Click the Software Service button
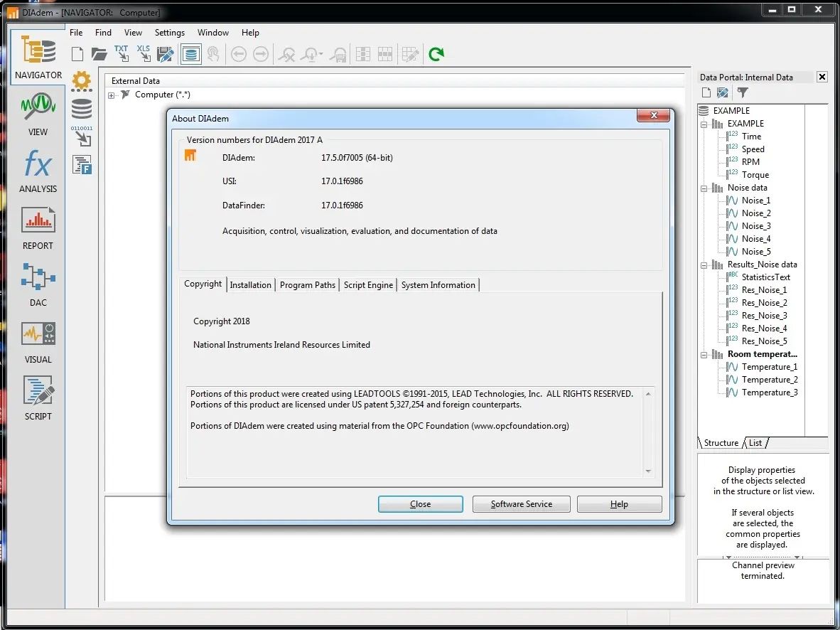The width and height of the screenshot is (840, 630). [x=521, y=504]
